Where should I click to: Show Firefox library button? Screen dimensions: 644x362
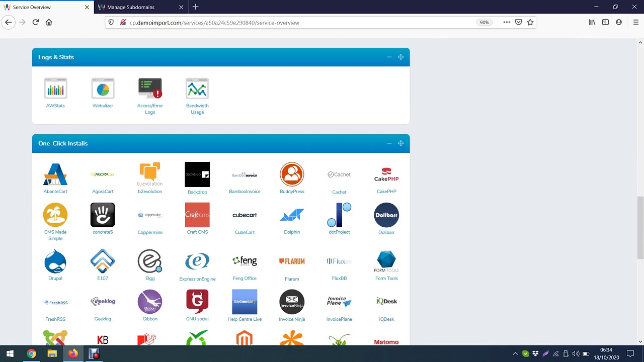tap(592, 22)
